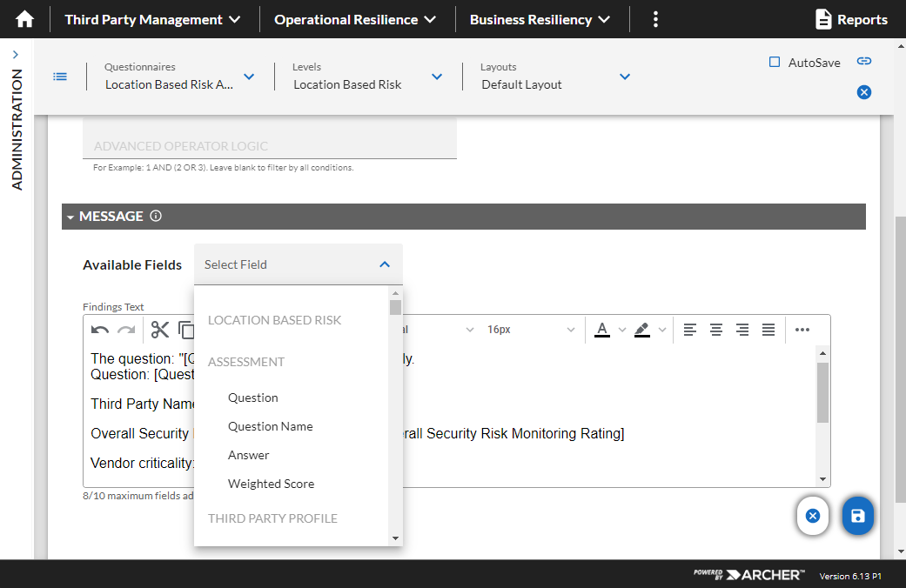Expand the Questionnaires dropdown

point(249,77)
